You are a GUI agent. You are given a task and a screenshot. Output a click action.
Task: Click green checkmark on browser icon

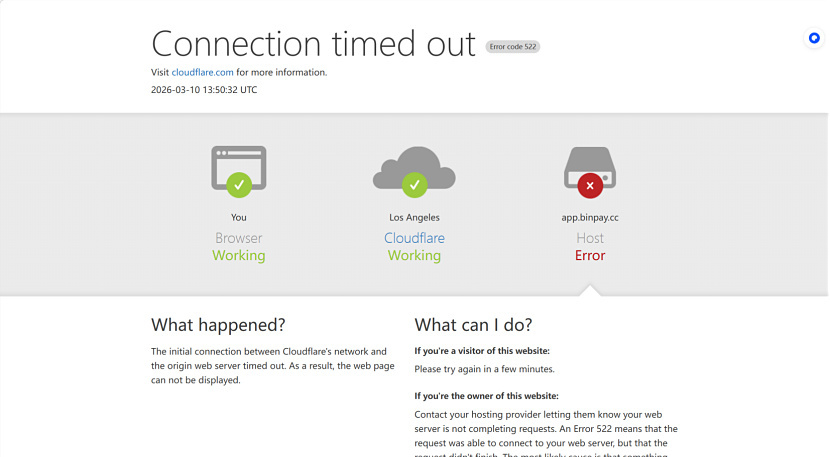(239, 185)
